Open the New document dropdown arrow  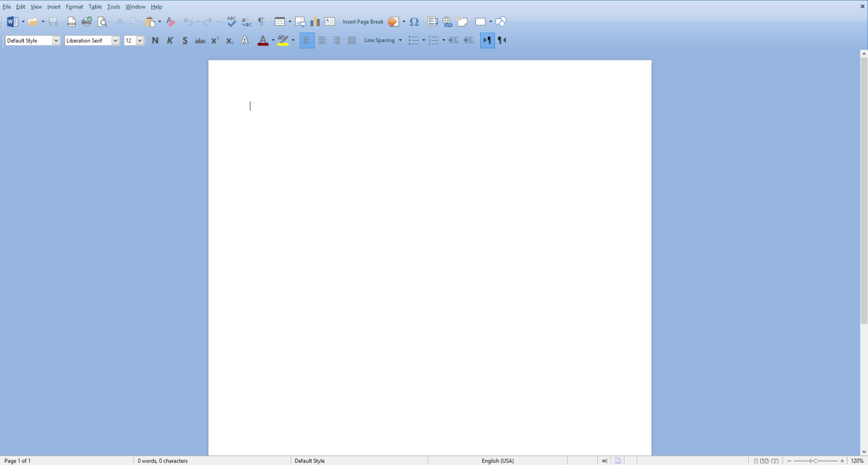[x=23, y=22]
